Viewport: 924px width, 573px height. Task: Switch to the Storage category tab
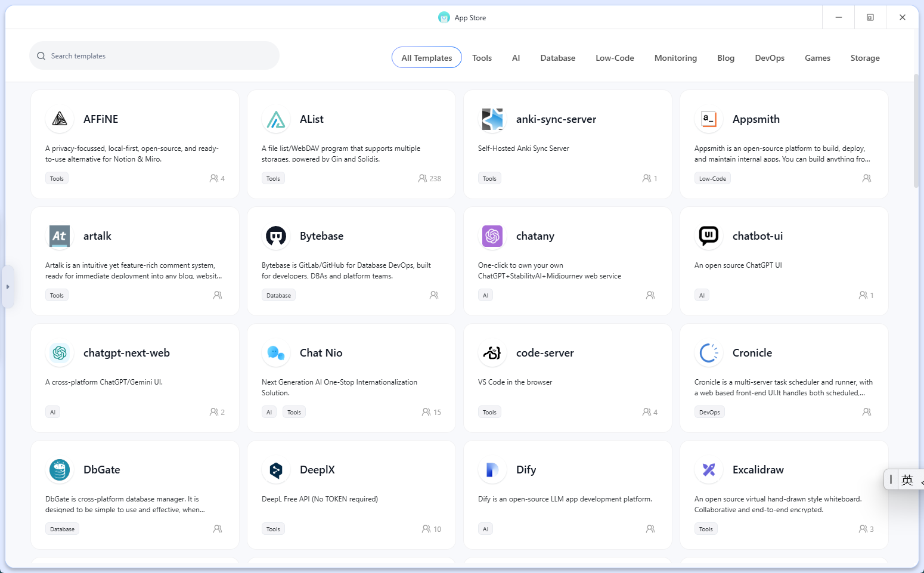tap(865, 58)
